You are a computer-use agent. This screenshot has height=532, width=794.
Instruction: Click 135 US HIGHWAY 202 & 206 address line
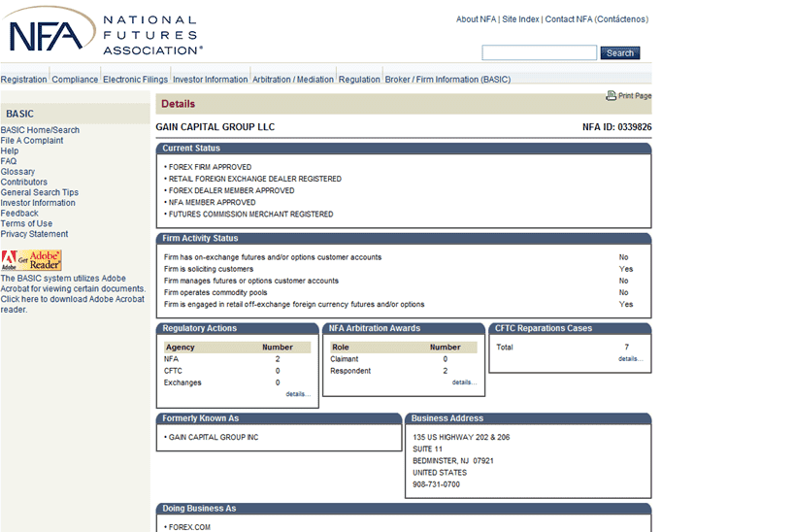pos(461,437)
